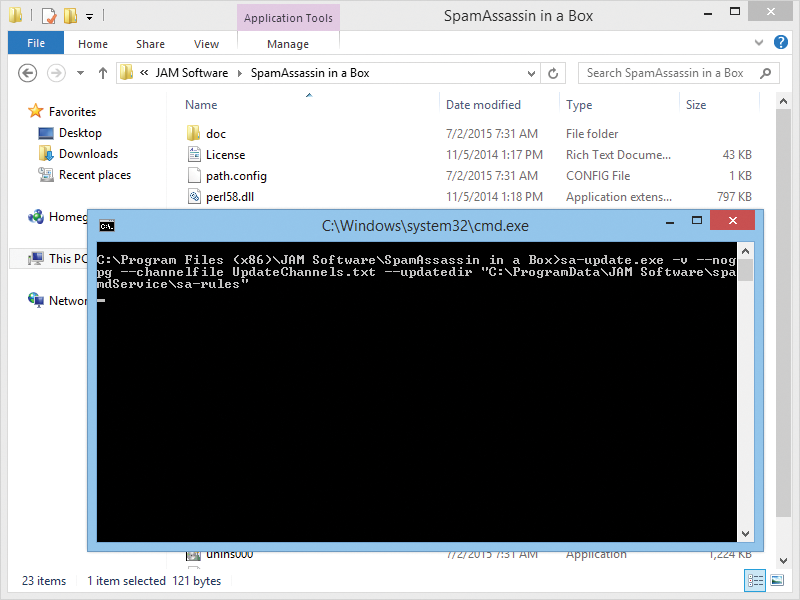Open the Manage tab under Application Tools
The image size is (800, 600).
(x=288, y=43)
